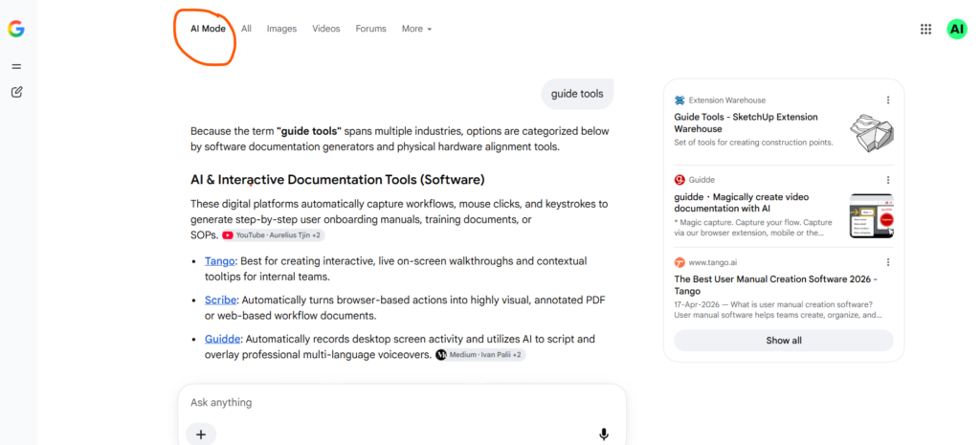Click the Show all button
Image resolution: width=980 pixels, height=445 pixels.
(x=784, y=341)
